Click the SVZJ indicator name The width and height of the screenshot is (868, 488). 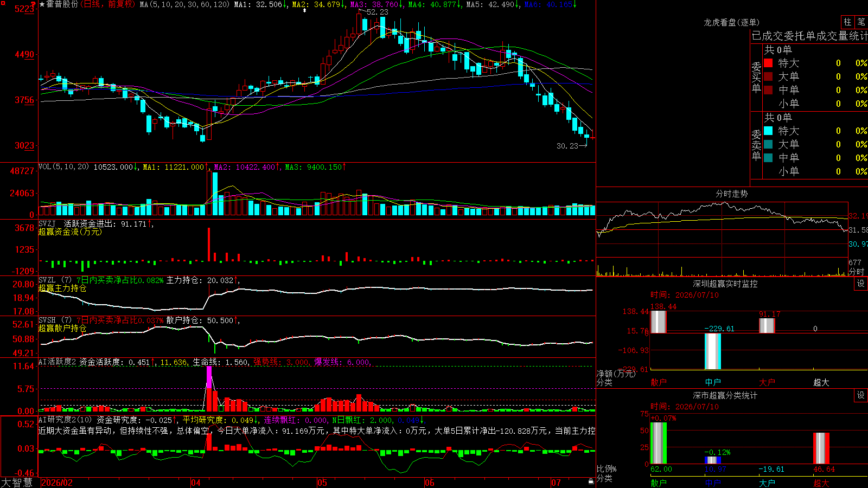[47, 223]
